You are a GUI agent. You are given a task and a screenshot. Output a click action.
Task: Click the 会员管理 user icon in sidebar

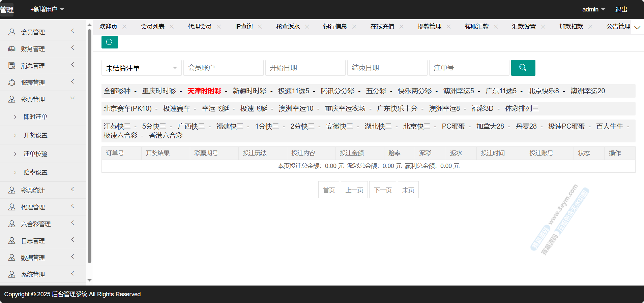(x=12, y=32)
